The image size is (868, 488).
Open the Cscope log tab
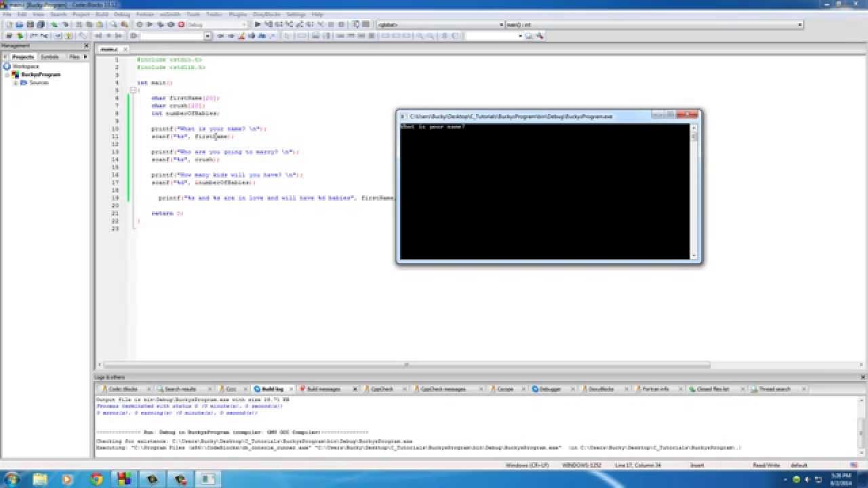(505, 389)
